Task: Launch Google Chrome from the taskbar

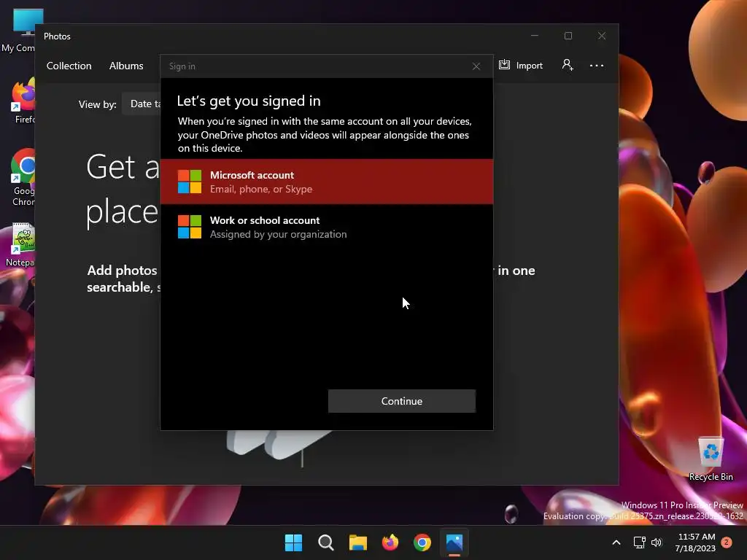Action: coord(422,542)
